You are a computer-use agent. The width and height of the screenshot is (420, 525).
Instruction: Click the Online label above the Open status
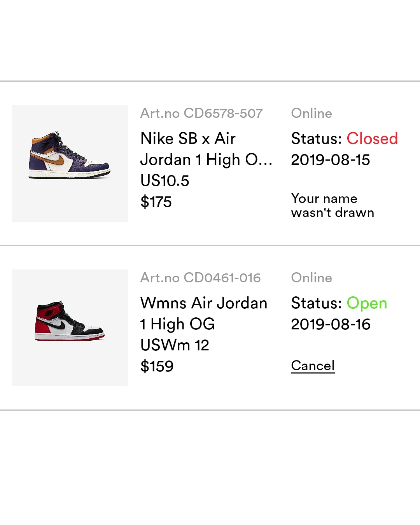(x=311, y=278)
